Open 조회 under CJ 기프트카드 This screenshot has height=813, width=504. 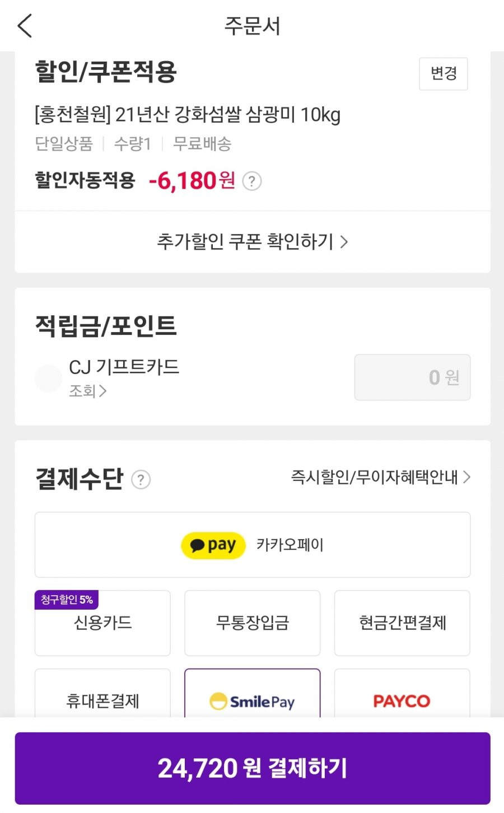coord(88,391)
